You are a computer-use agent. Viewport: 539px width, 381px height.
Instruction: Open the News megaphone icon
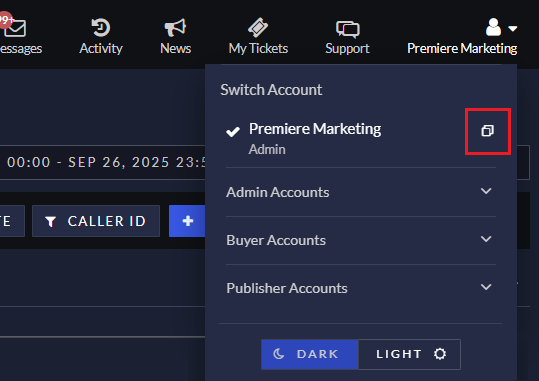click(175, 28)
